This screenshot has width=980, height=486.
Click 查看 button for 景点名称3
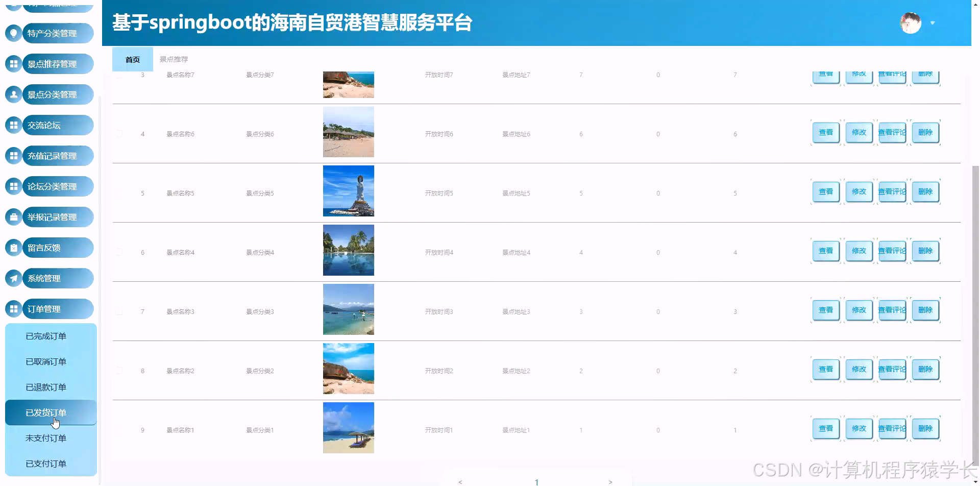[825, 310]
